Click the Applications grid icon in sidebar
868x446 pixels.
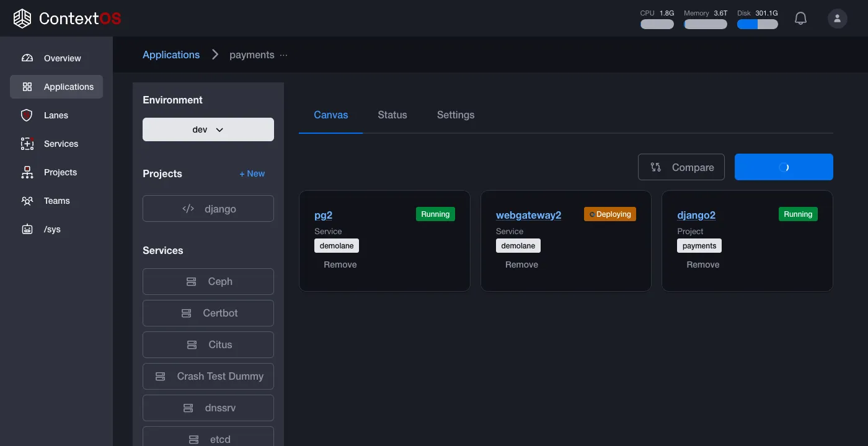(x=27, y=87)
